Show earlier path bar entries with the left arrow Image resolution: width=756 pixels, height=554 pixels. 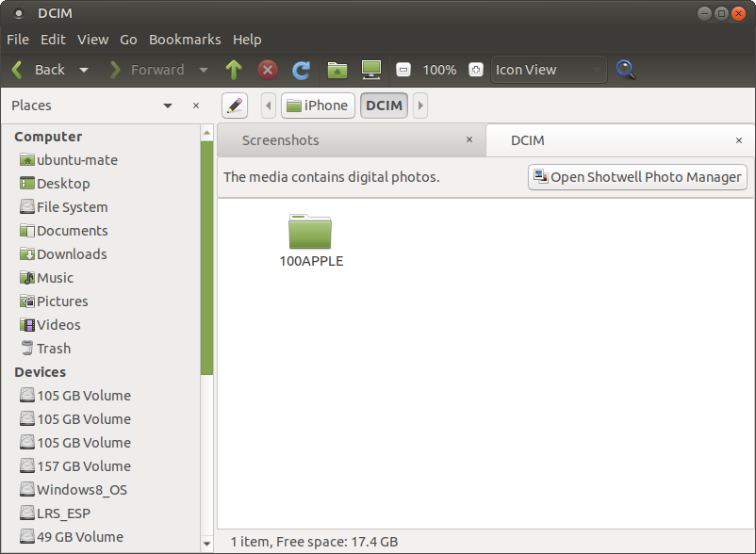coord(269,106)
